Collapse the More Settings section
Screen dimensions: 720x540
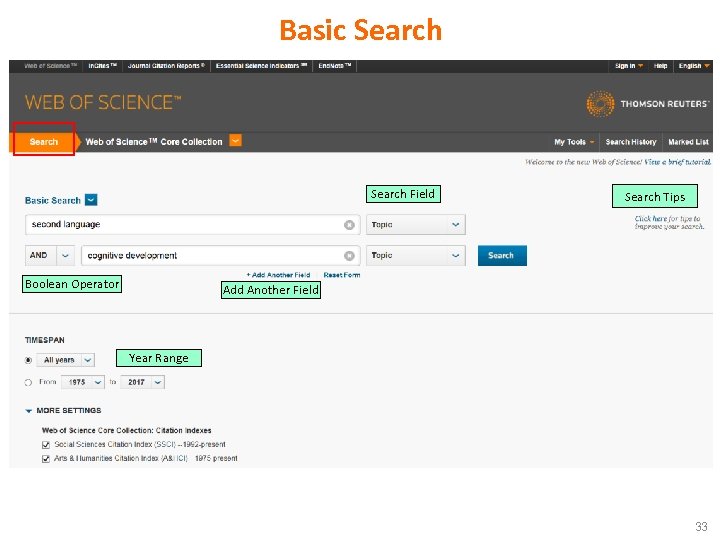(28, 411)
